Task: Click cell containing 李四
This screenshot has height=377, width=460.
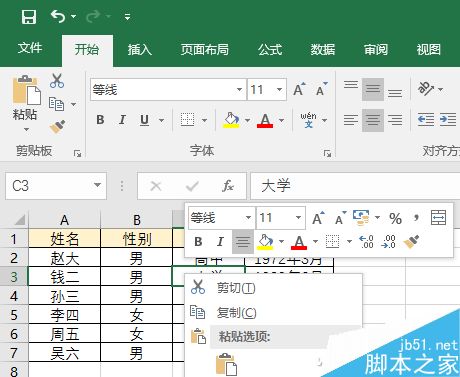Action: coord(65,315)
